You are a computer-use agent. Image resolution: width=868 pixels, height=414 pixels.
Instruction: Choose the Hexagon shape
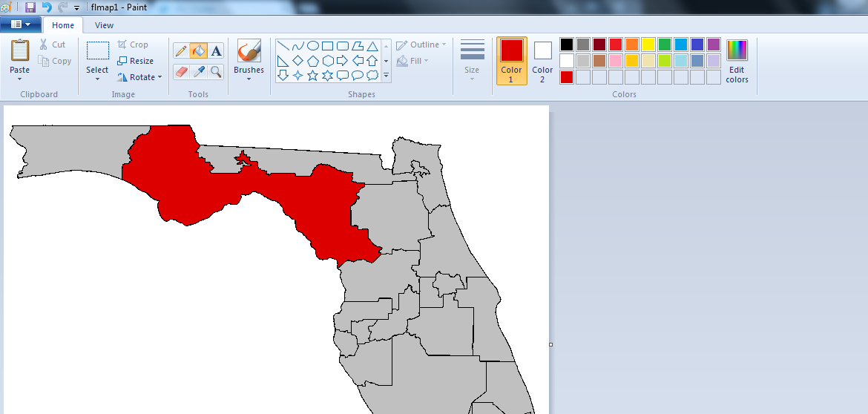click(328, 61)
